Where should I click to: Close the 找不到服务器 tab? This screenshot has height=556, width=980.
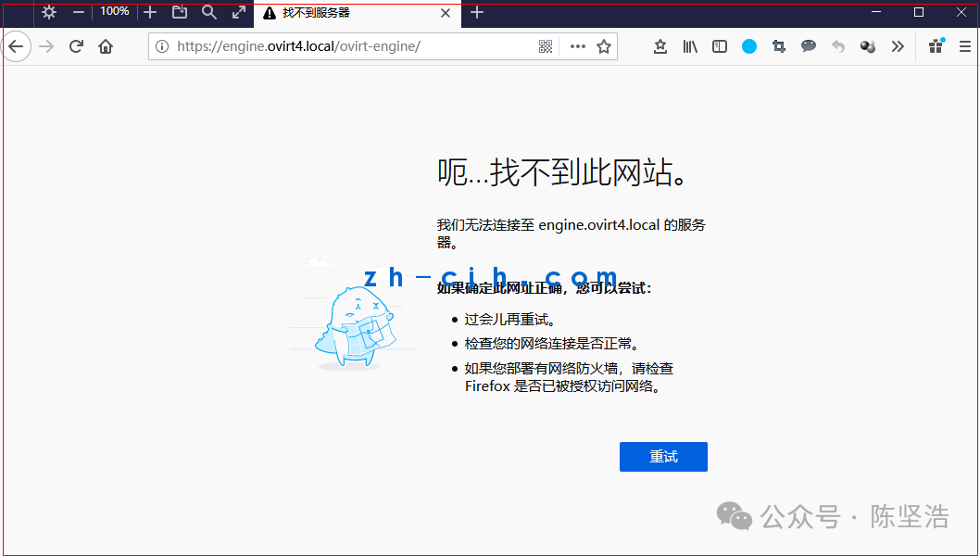446,13
